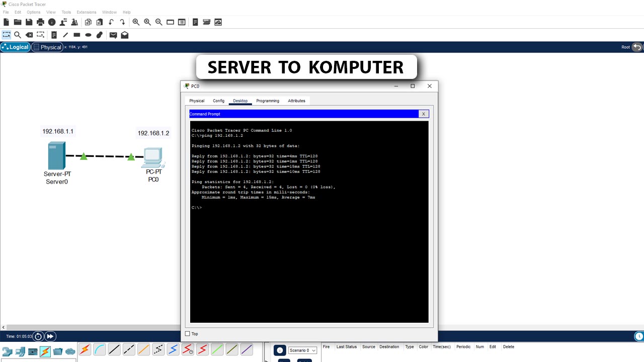This screenshot has height=362, width=644.
Task: Switch to Physical workspace view
Action: tap(47, 47)
